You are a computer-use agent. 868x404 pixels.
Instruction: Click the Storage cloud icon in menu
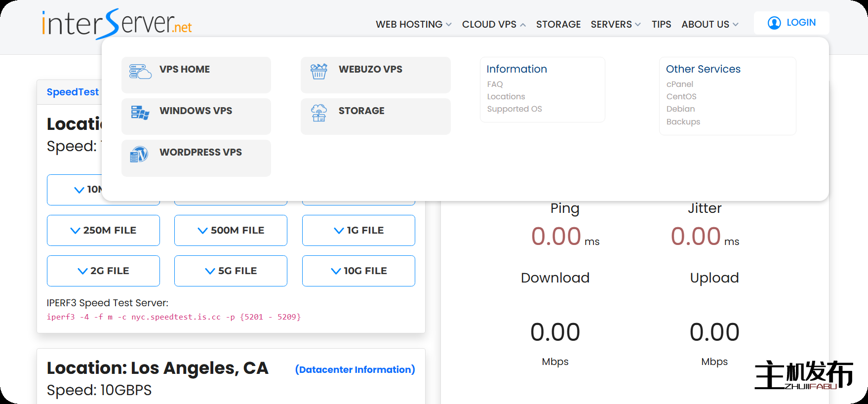point(319,113)
